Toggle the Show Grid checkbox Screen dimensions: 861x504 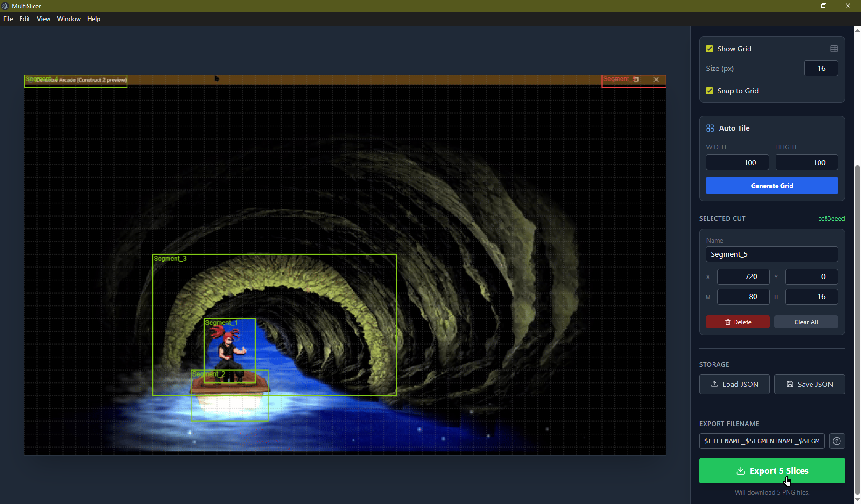tap(710, 49)
